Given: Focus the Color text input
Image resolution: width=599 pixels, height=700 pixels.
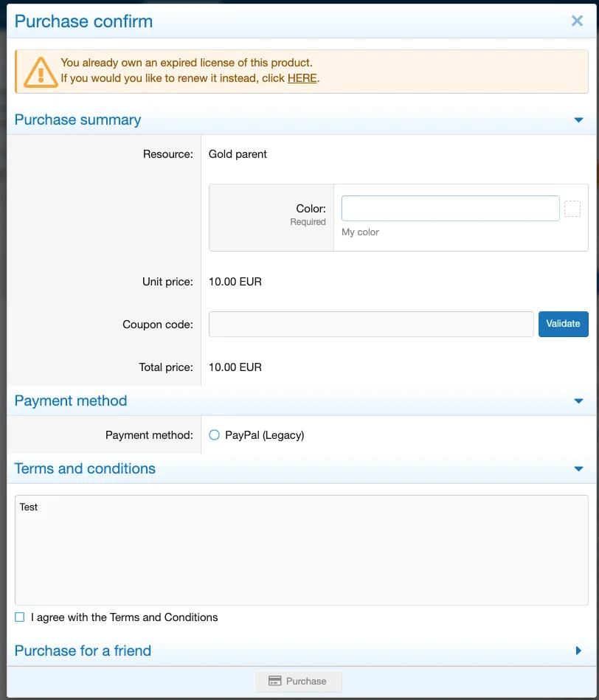Looking at the screenshot, I should point(450,209).
